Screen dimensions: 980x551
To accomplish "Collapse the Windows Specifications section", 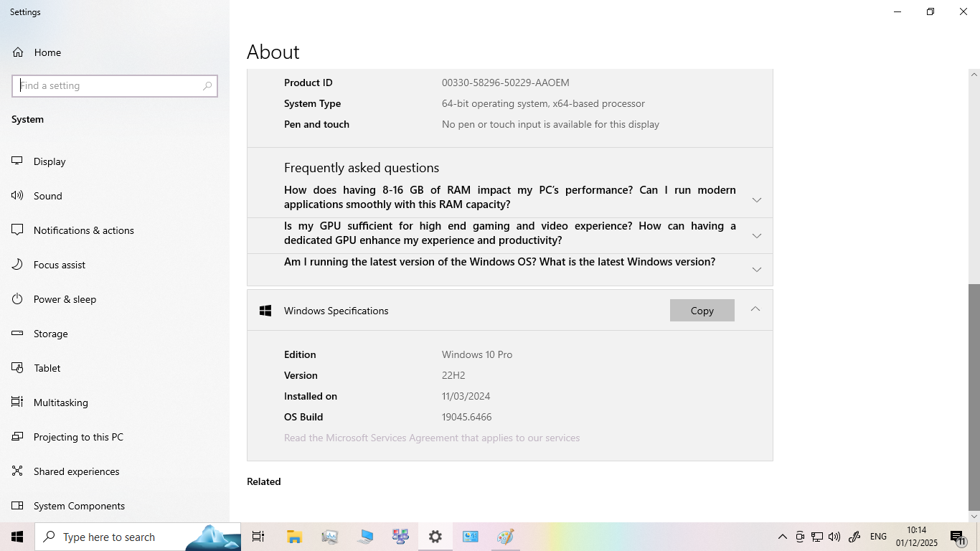I will coord(755,309).
